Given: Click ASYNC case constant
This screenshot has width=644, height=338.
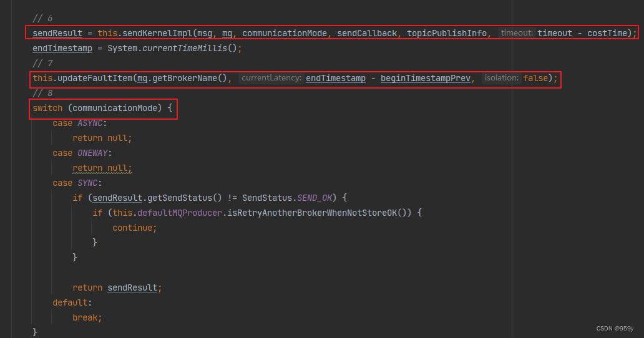Looking at the screenshot, I should [x=89, y=123].
